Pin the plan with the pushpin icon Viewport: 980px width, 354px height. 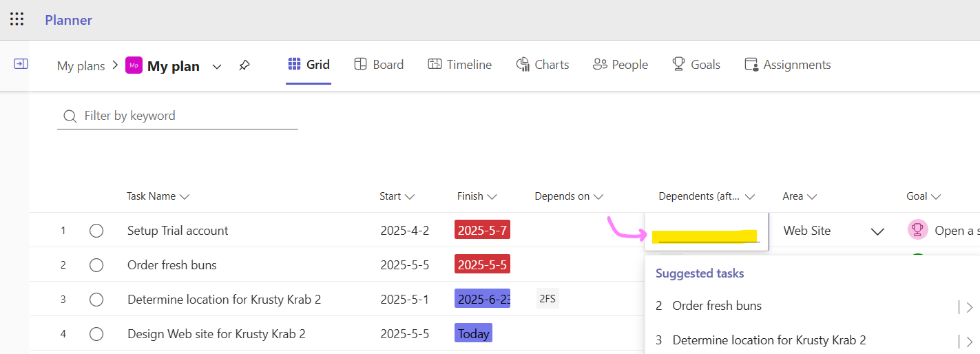pos(244,65)
